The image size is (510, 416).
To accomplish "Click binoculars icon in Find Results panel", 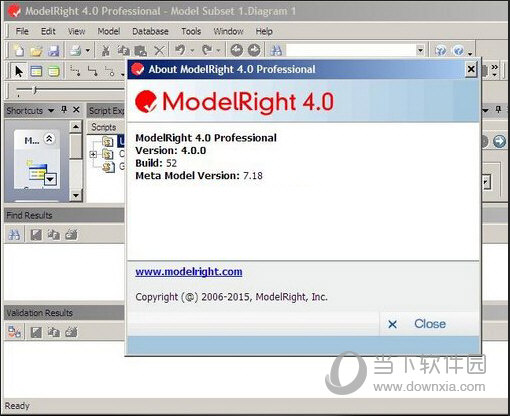I will click(x=14, y=235).
